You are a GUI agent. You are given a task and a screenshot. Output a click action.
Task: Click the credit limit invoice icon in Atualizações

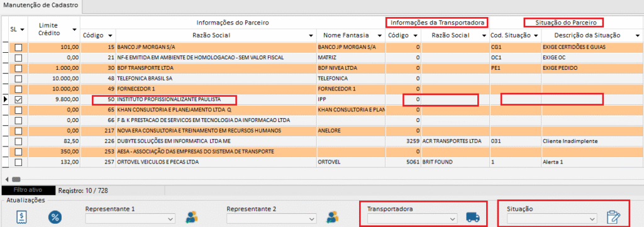22,217
